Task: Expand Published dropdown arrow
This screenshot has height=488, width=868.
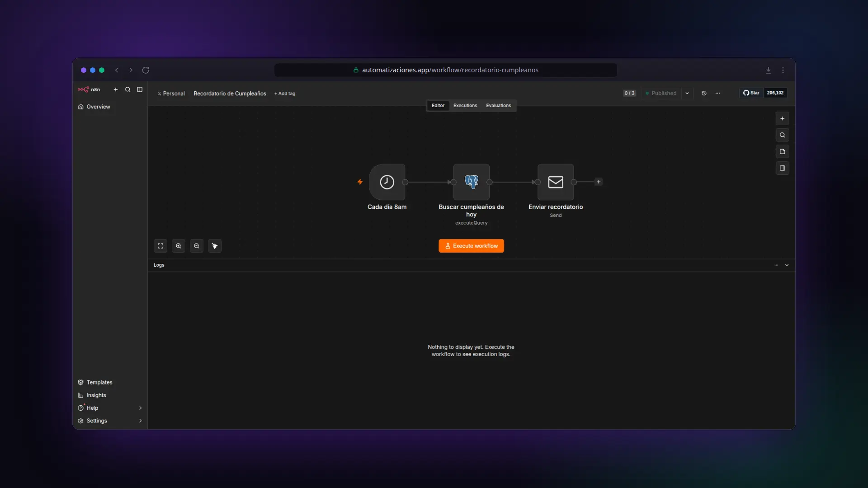Action: pos(687,93)
